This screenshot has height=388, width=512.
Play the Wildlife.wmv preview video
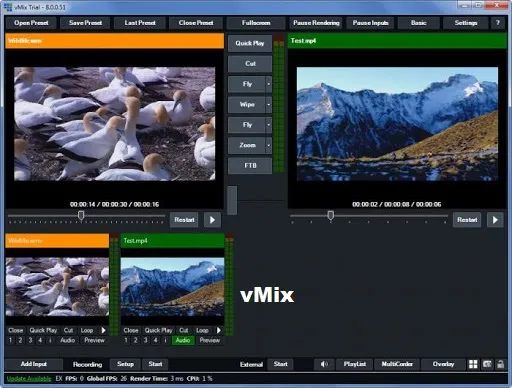click(x=212, y=220)
